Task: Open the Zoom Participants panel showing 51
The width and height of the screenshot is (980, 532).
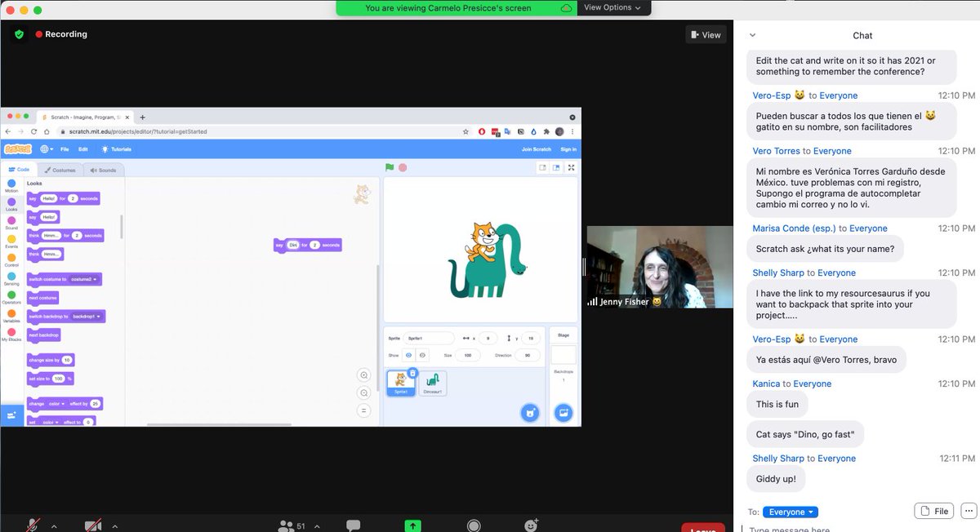Action: (292, 526)
